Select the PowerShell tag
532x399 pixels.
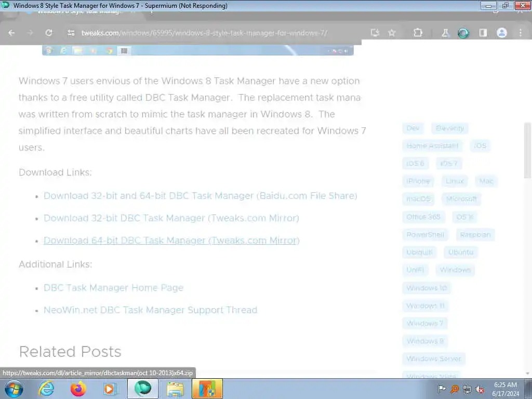point(425,234)
